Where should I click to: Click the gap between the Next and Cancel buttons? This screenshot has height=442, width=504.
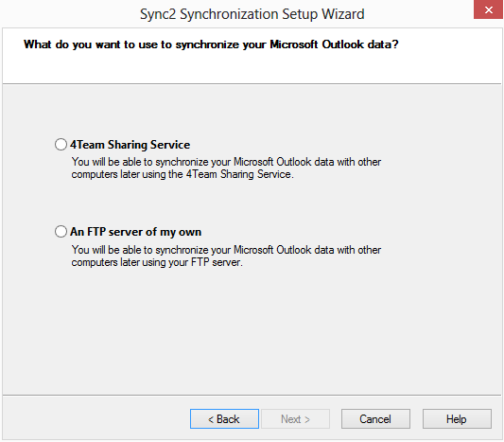[x=336, y=419]
